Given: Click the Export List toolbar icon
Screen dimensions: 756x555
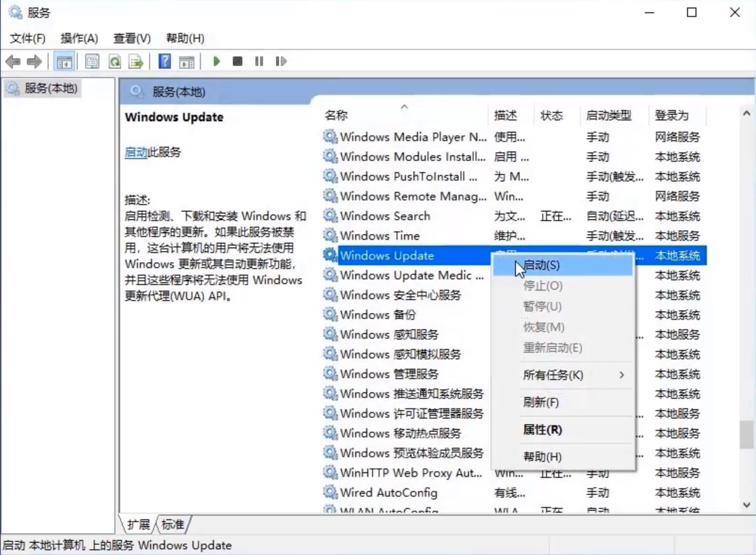Looking at the screenshot, I should tap(135, 61).
